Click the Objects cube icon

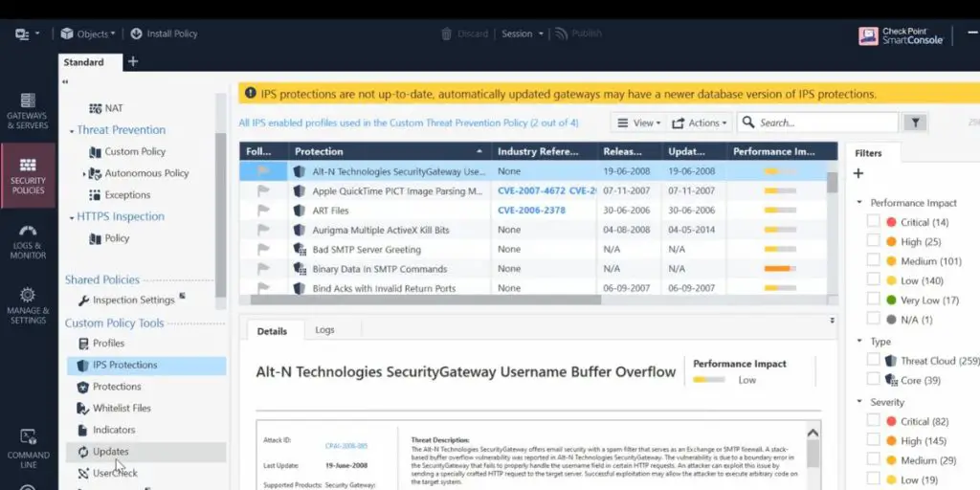(x=67, y=33)
